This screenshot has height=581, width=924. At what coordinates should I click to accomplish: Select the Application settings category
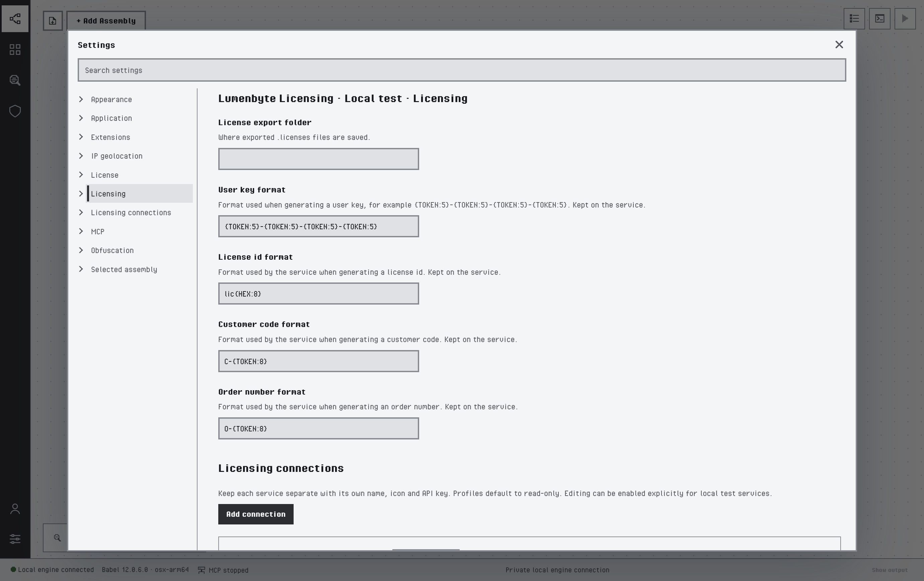(x=111, y=118)
